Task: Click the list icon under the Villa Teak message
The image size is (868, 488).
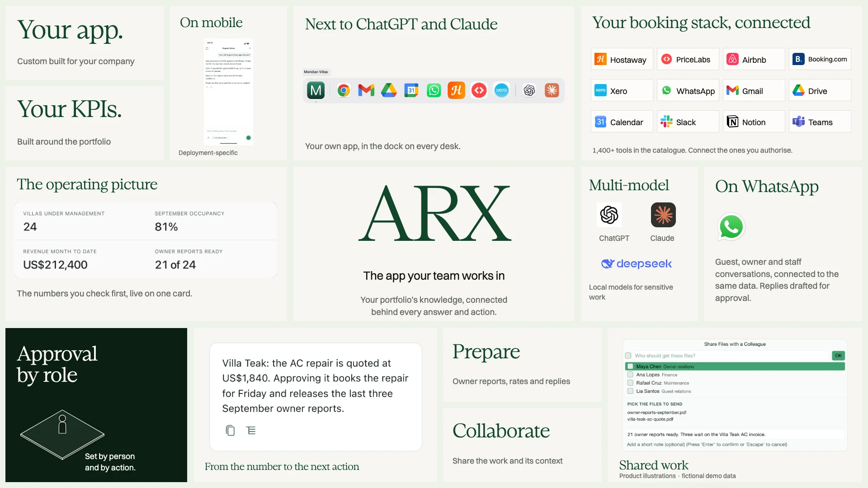Action: pos(251,431)
